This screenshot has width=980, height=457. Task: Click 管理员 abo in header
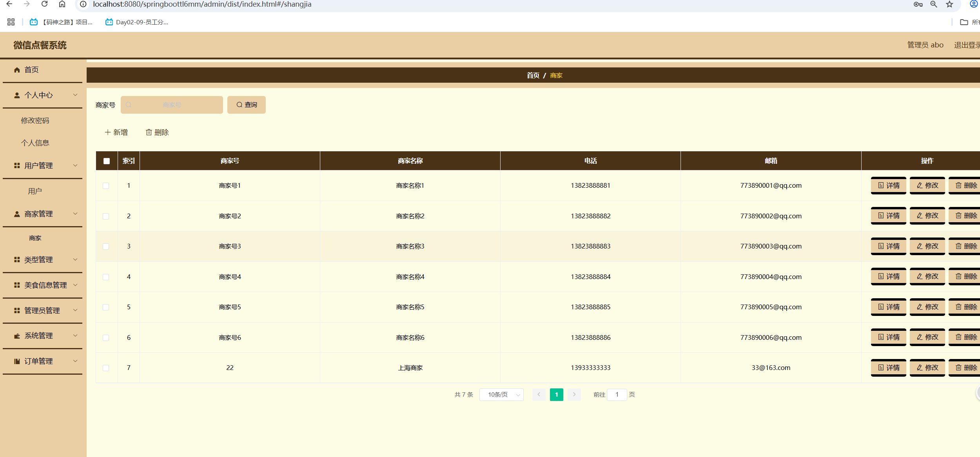[x=925, y=45]
